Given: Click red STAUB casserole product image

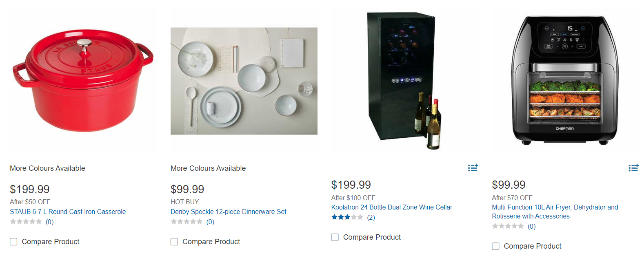Looking at the screenshot, I should pyautogui.click(x=83, y=82).
